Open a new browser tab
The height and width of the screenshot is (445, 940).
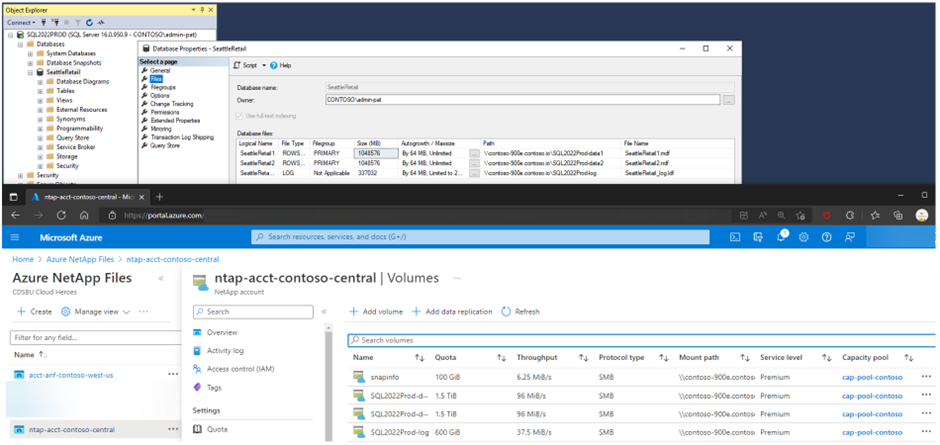pyautogui.click(x=160, y=197)
